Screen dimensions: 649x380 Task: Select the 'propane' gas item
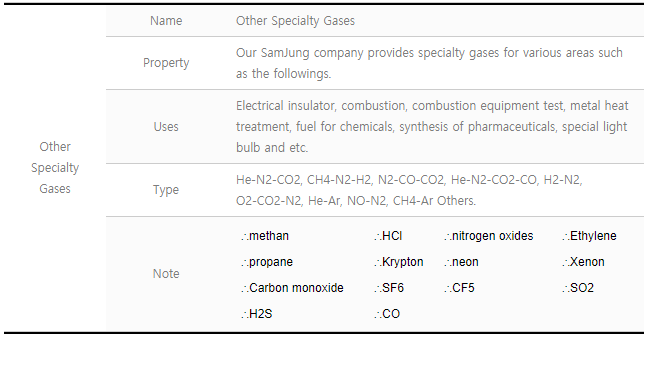267,262
